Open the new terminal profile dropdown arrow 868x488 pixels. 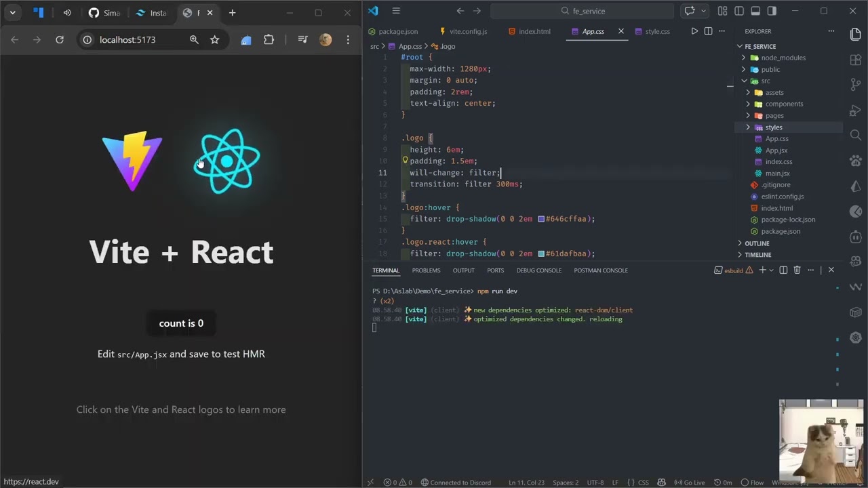tap(772, 270)
